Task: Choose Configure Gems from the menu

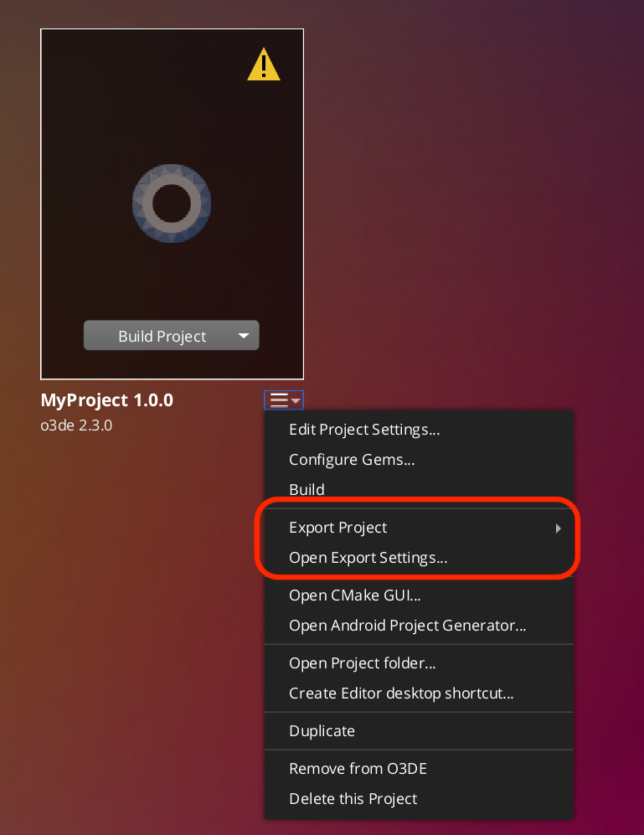Action: click(352, 459)
